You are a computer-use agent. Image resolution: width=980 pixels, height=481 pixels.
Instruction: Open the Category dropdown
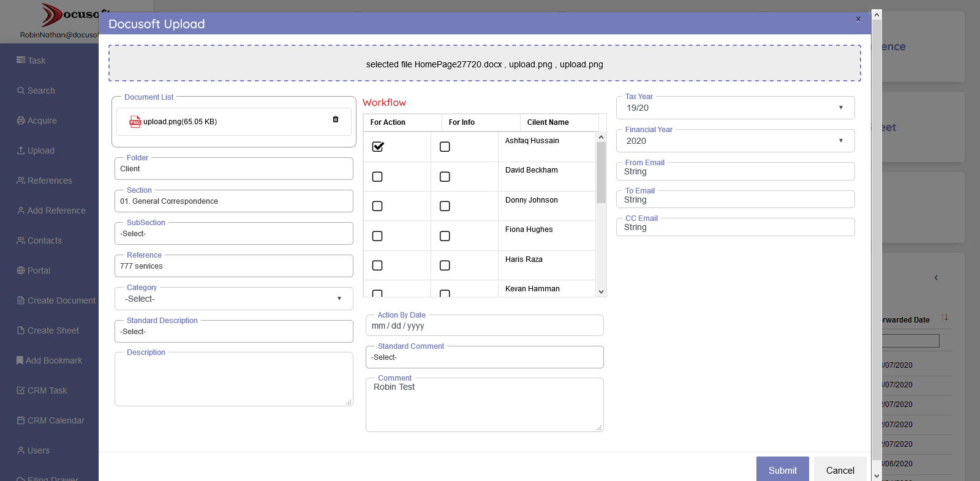pyautogui.click(x=234, y=299)
